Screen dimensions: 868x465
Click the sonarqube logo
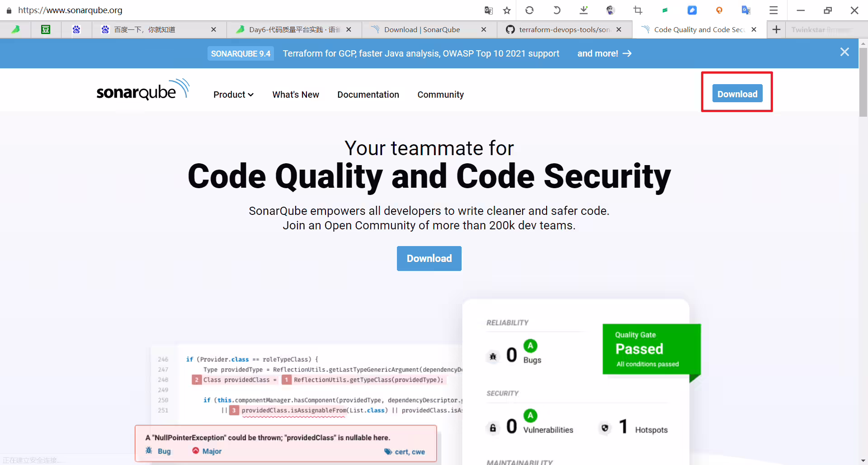(x=143, y=89)
